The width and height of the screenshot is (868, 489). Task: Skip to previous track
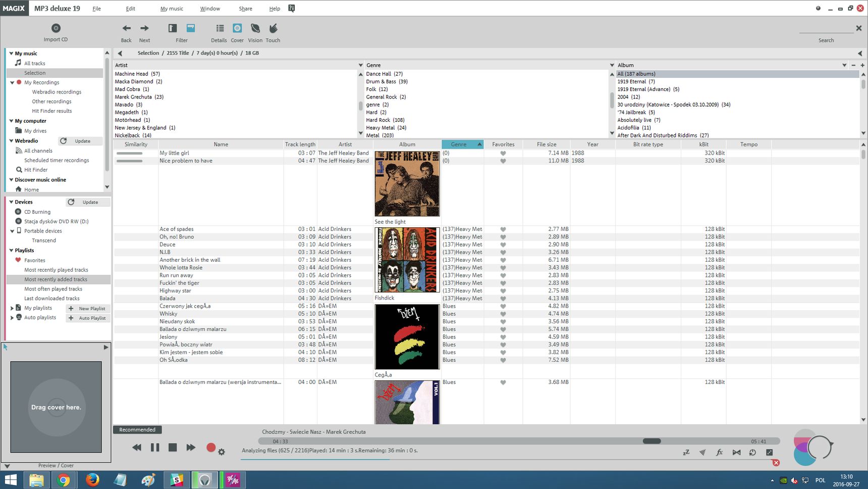[x=137, y=448]
